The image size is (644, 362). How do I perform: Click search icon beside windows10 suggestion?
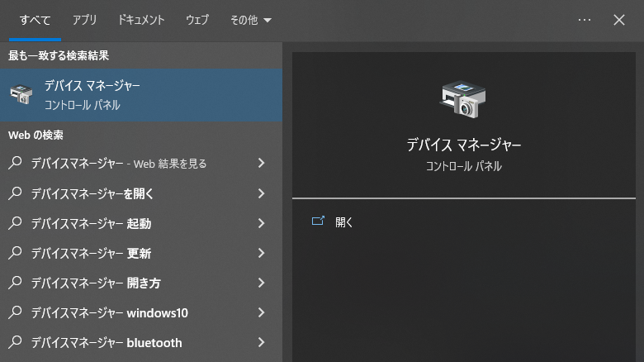[15, 312]
